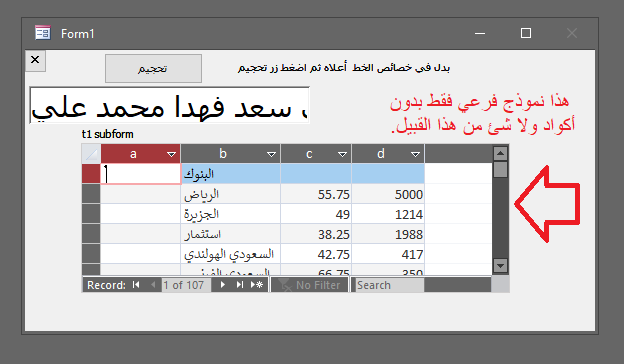Click cell استثمار in column b
Viewport: 624px width, 364px height.
click(231, 234)
